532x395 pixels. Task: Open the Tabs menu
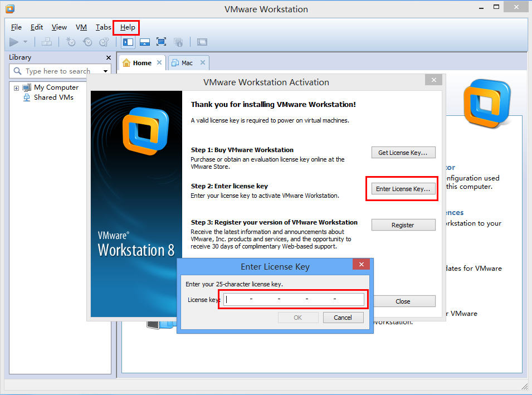pyautogui.click(x=103, y=27)
